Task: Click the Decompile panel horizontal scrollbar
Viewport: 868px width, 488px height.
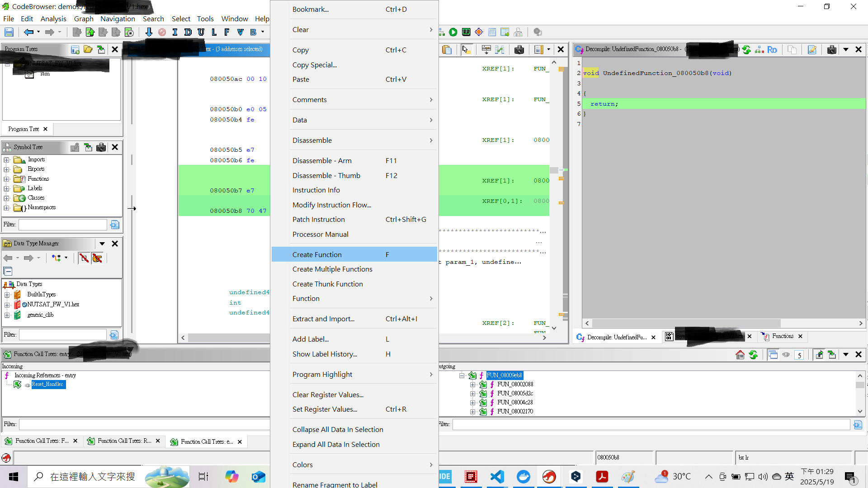Action: tap(686, 323)
